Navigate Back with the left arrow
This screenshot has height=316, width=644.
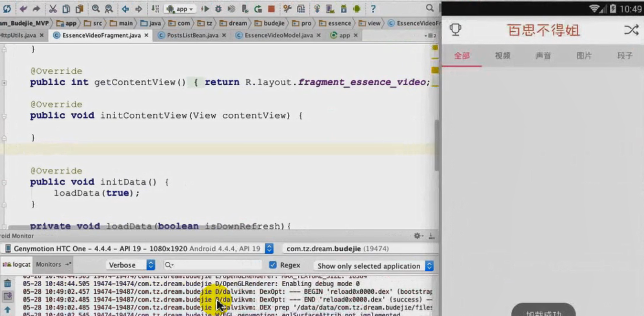click(125, 9)
